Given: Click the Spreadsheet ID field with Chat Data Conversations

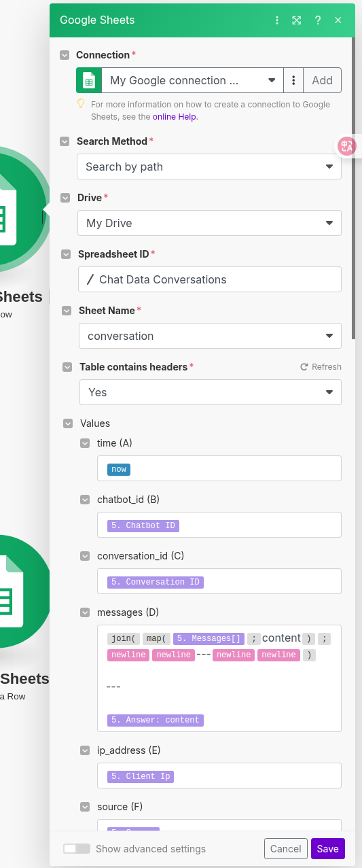Looking at the screenshot, I should (x=210, y=279).
